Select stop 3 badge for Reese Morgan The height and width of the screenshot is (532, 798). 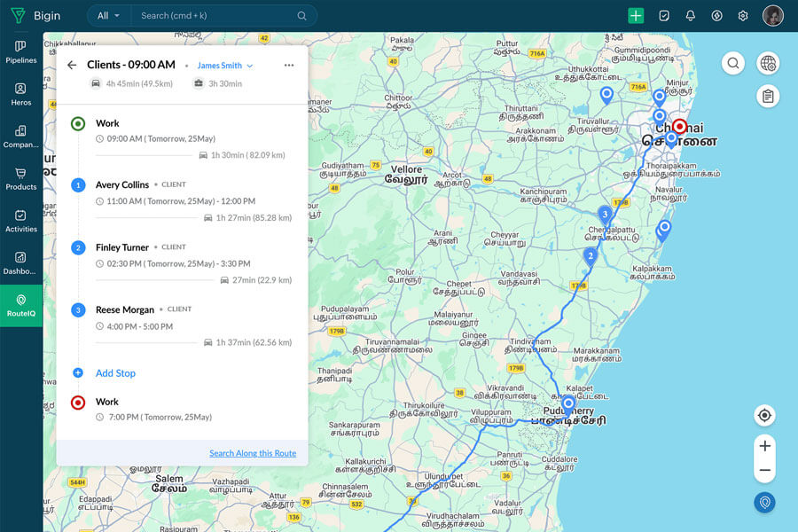[78, 309]
